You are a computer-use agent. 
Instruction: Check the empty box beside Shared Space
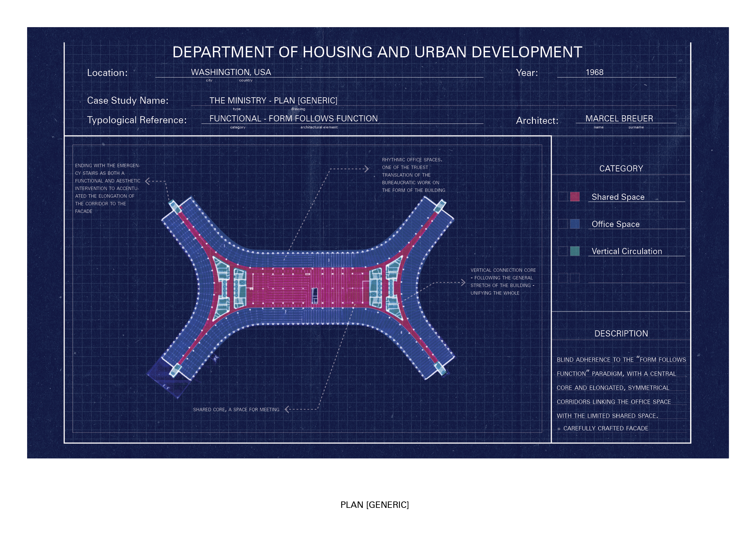563,197
